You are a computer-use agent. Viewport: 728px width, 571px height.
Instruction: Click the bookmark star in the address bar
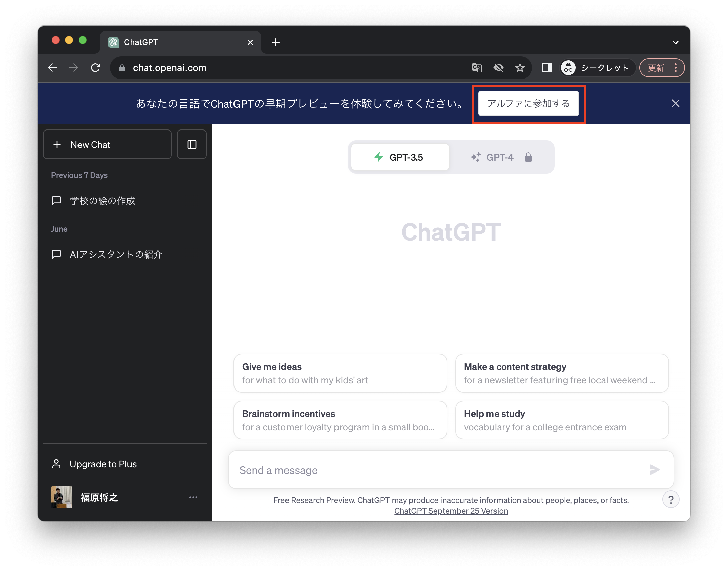pyautogui.click(x=520, y=67)
